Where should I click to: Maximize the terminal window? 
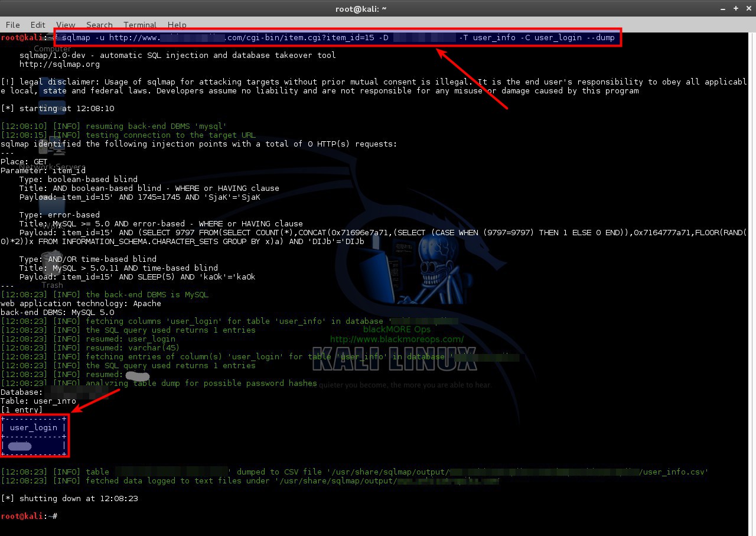point(735,8)
